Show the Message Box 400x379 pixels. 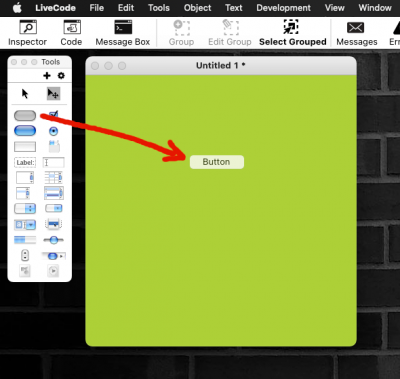click(x=123, y=33)
